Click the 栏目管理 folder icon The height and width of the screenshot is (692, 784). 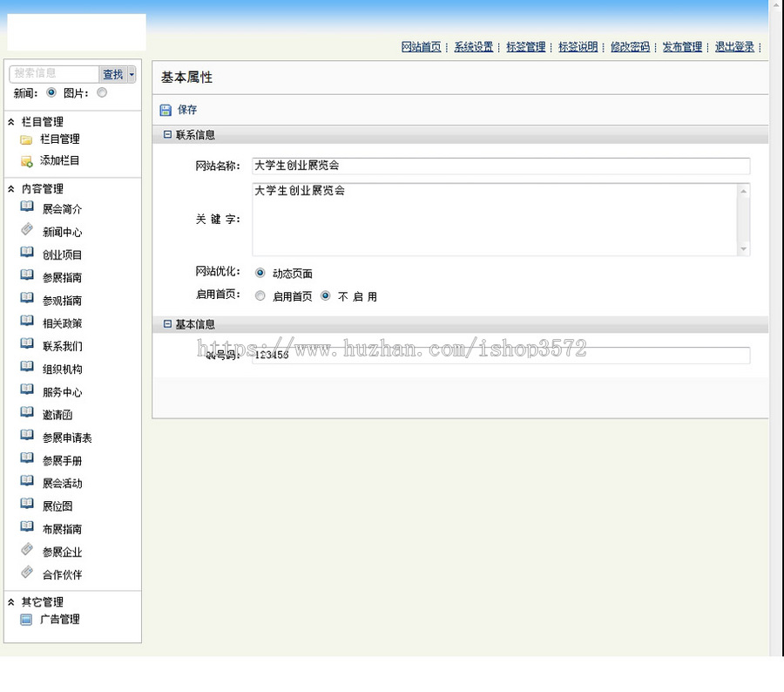tap(26, 139)
